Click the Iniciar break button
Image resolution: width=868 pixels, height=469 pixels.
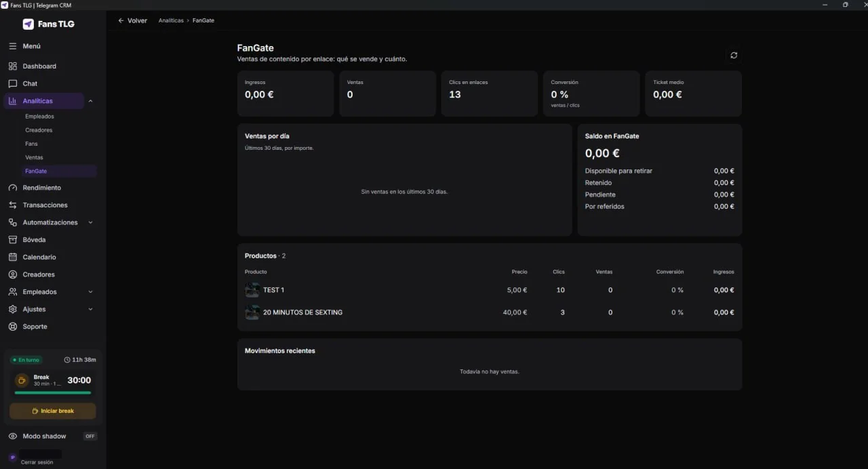pyautogui.click(x=53, y=411)
